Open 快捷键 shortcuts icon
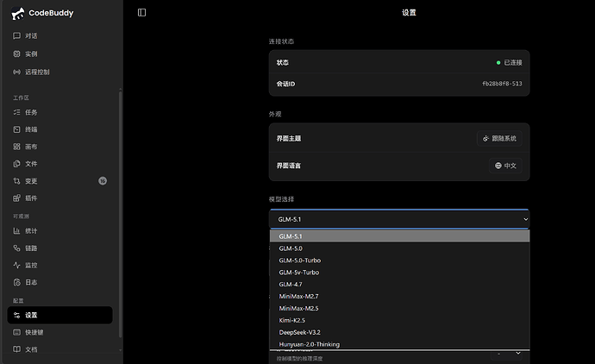The width and height of the screenshot is (595, 364). click(16, 332)
